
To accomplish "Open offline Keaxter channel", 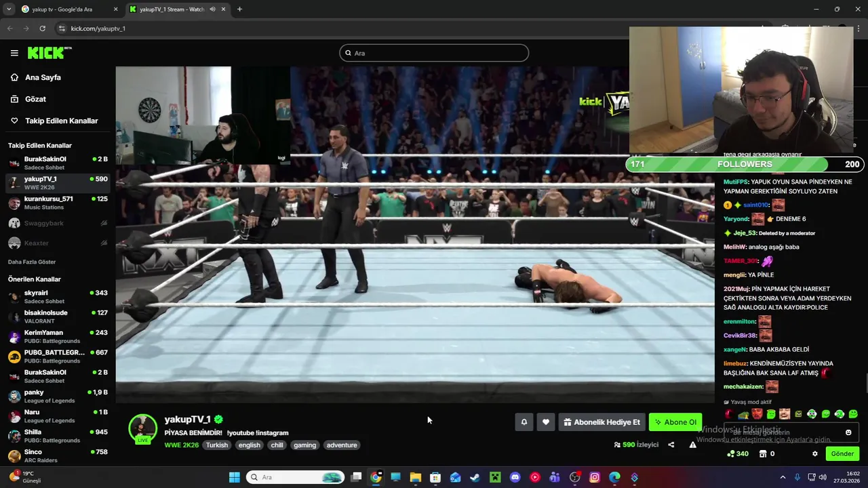I will 58,243.
